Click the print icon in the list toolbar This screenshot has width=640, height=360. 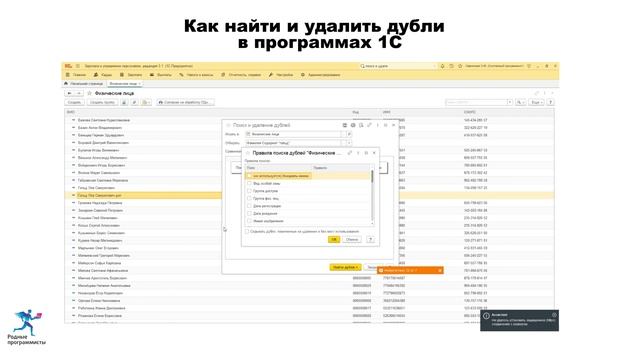(x=124, y=102)
